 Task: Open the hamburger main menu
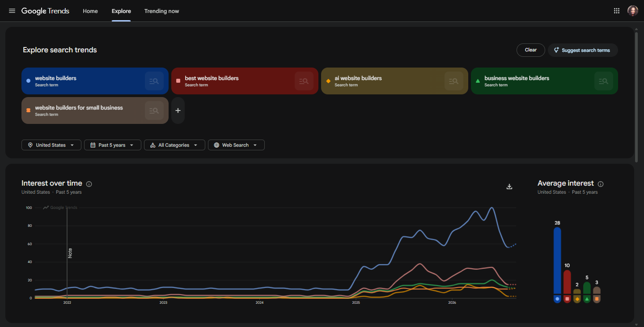pos(12,11)
